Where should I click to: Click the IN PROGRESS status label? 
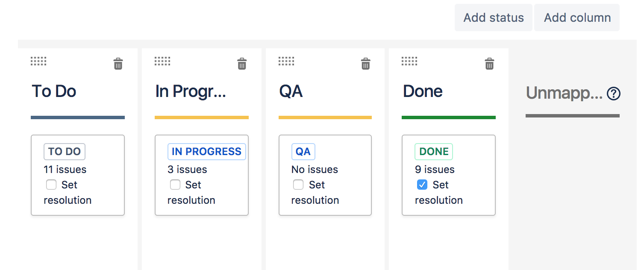[x=207, y=152]
